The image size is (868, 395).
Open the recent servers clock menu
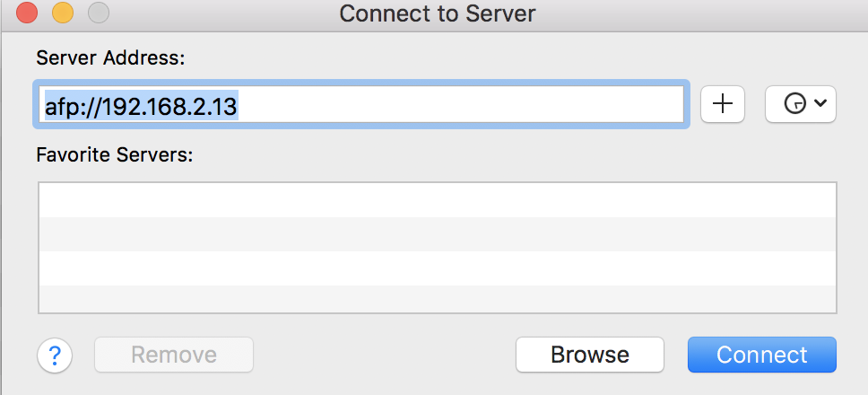(x=801, y=103)
